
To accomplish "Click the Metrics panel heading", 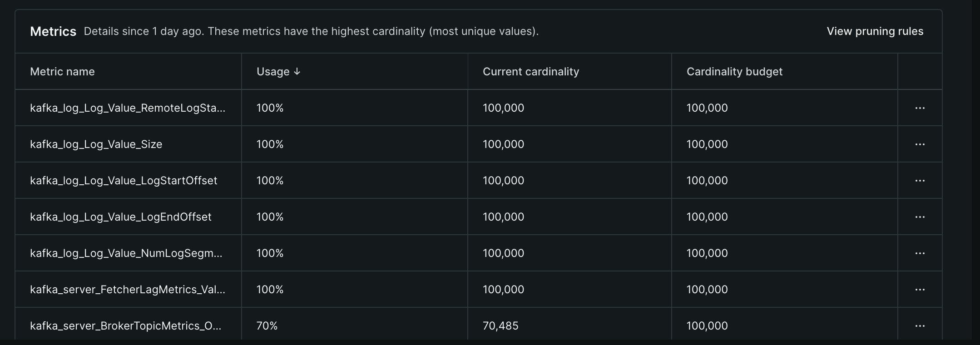I will pyautogui.click(x=53, y=31).
